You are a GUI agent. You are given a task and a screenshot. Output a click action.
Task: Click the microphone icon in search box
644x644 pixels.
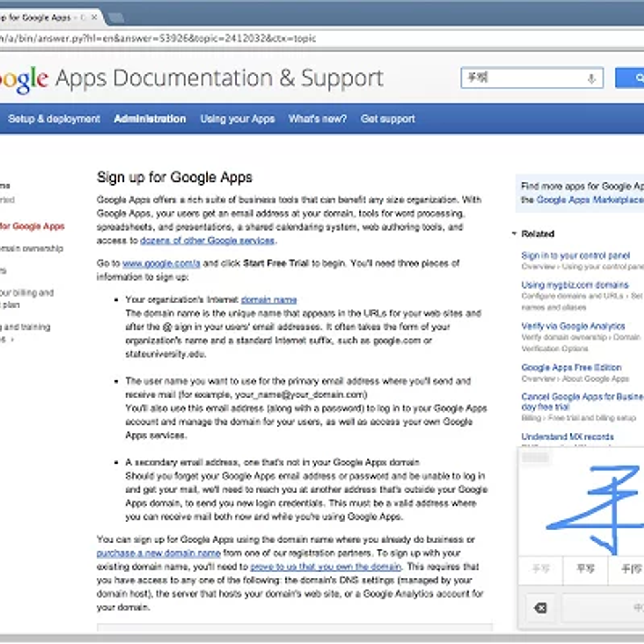pos(591,78)
